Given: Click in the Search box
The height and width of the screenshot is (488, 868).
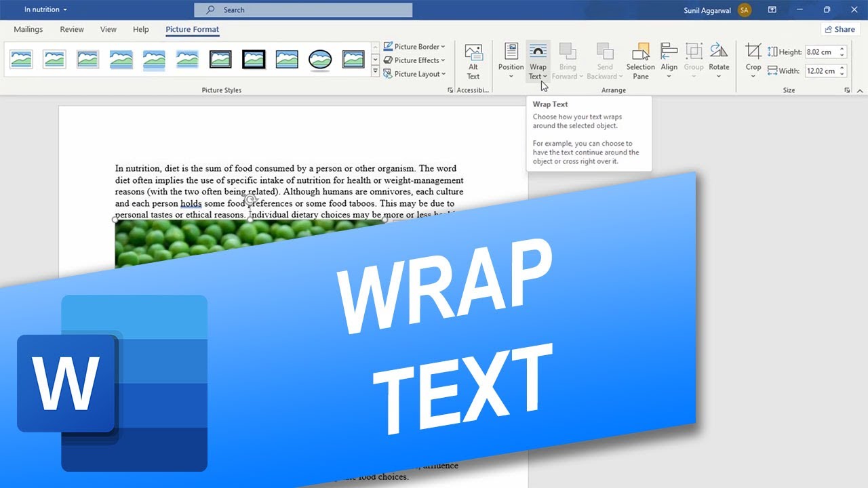Looking at the screenshot, I should (303, 9).
